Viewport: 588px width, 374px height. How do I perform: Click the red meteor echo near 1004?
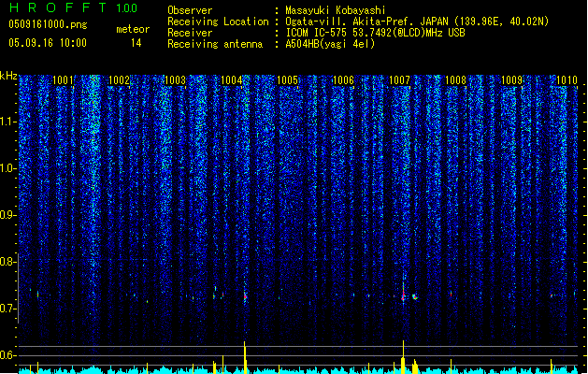click(x=245, y=296)
